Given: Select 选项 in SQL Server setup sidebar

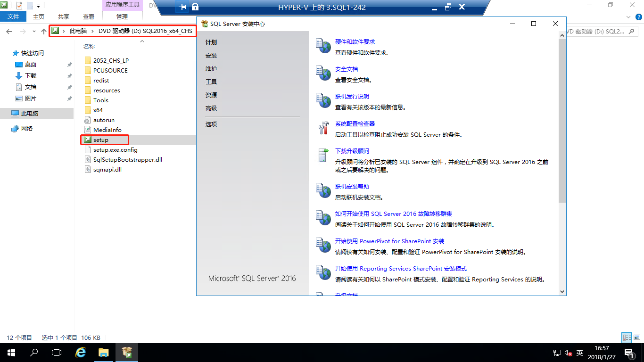Looking at the screenshot, I should tap(211, 124).
